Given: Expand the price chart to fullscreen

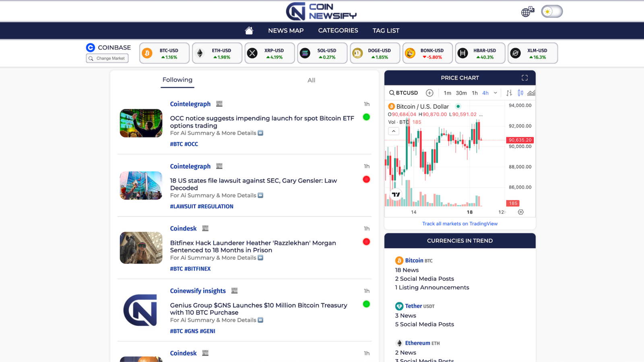Looking at the screenshot, I should pyautogui.click(x=524, y=78).
